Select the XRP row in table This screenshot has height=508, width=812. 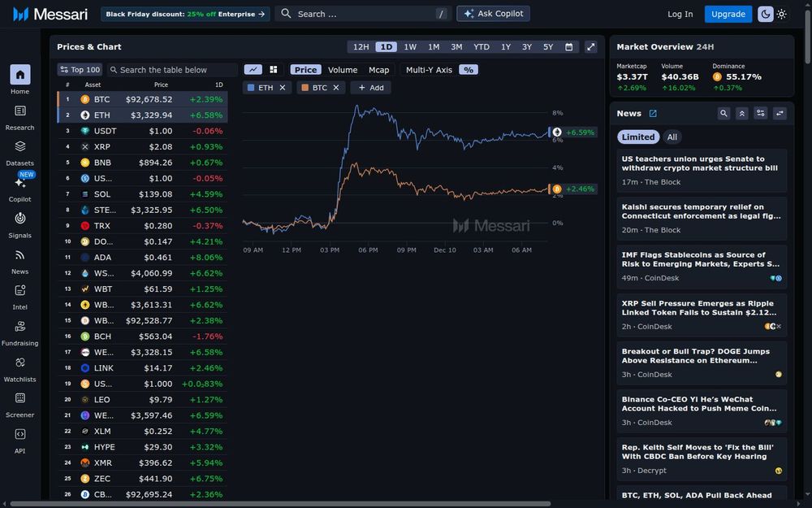pyautogui.click(x=142, y=146)
